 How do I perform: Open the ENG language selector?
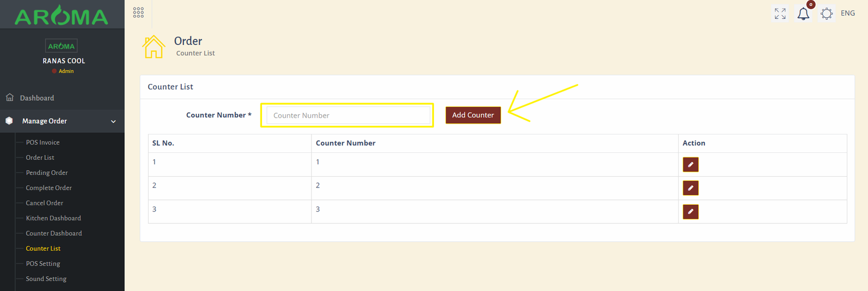[847, 14]
